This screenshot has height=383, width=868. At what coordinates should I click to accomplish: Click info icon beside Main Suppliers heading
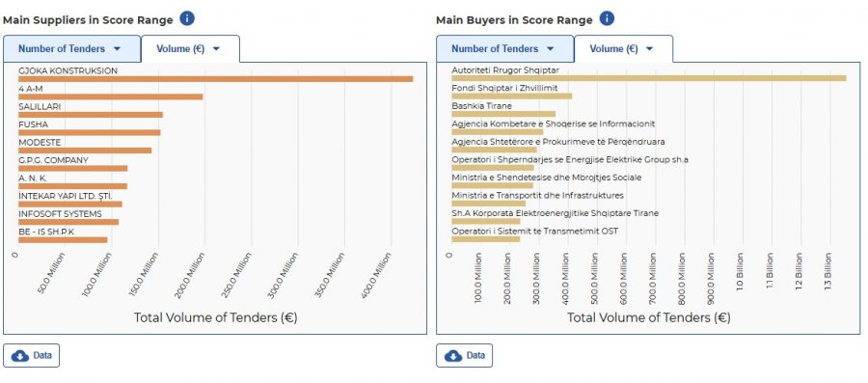[187, 19]
